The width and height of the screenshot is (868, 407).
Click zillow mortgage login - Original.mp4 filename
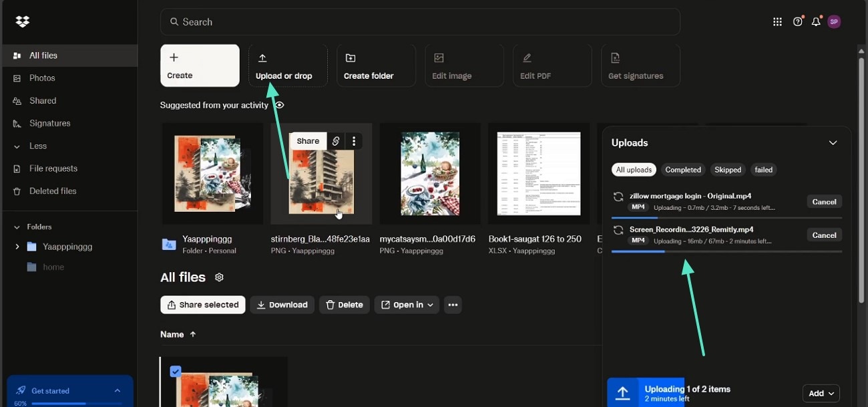[690, 196]
